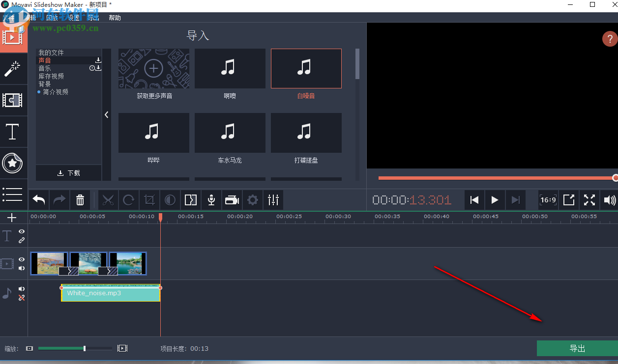Open the 帮助 menu
Viewport: 618px width, 364px height.
tap(114, 17)
